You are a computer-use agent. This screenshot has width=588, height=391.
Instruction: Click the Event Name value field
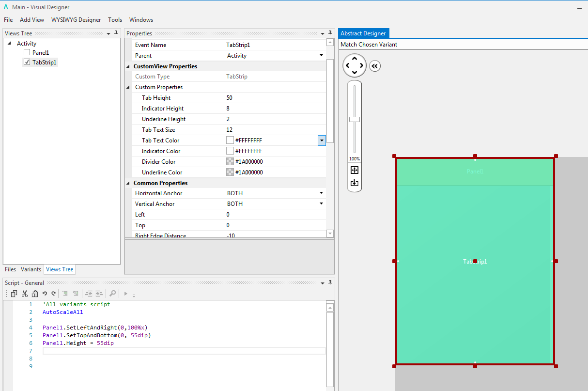click(275, 45)
